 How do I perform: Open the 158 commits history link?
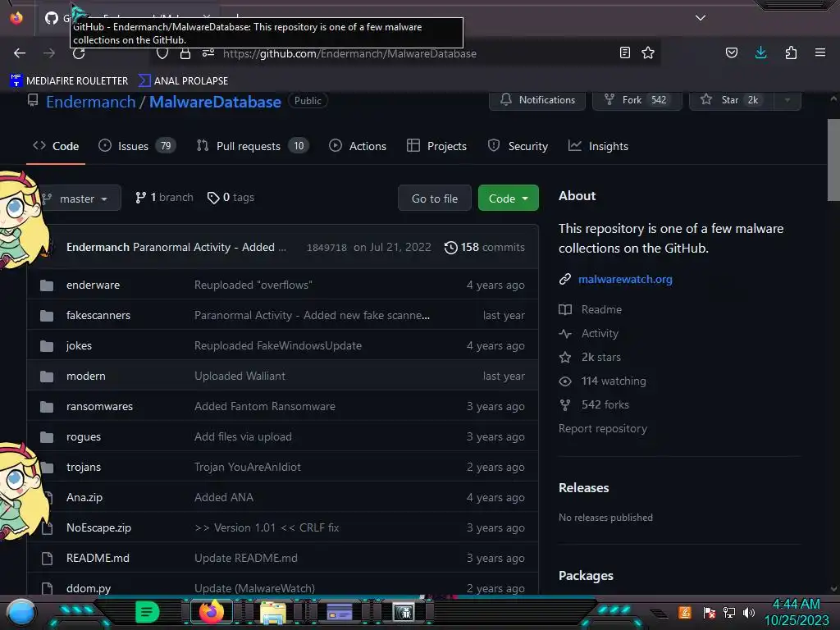(x=484, y=248)
